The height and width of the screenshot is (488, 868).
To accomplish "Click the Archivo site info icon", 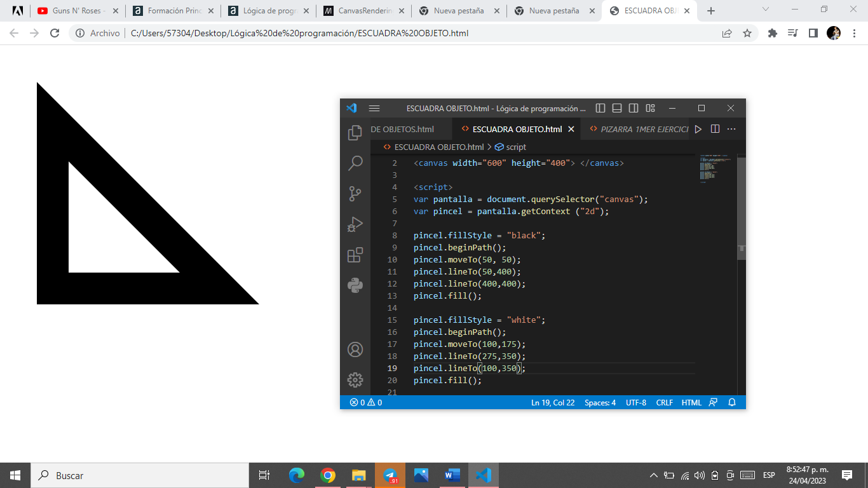I will tap(80, 33).
